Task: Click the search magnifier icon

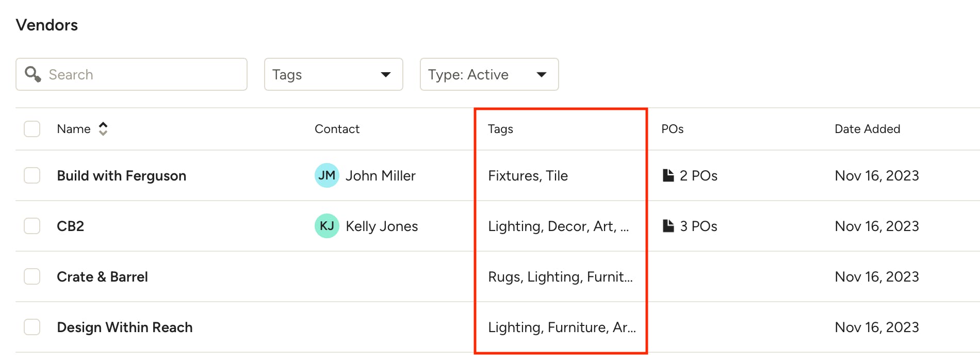Action: coord(33,74)
